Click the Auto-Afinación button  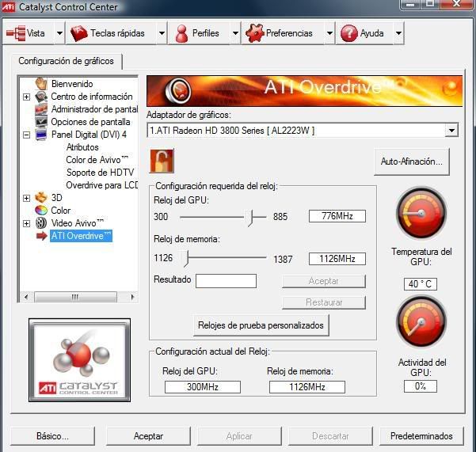pyautogui.click(x=412, y=161)
